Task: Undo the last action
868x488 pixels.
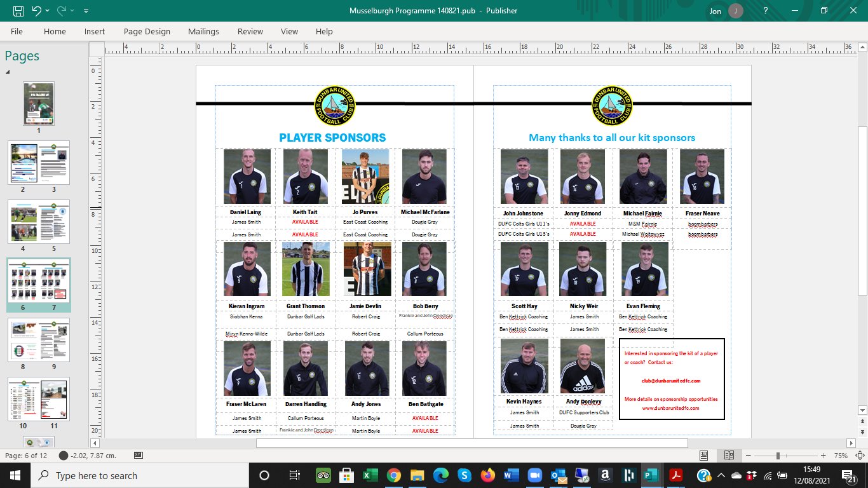Action: 36,11
